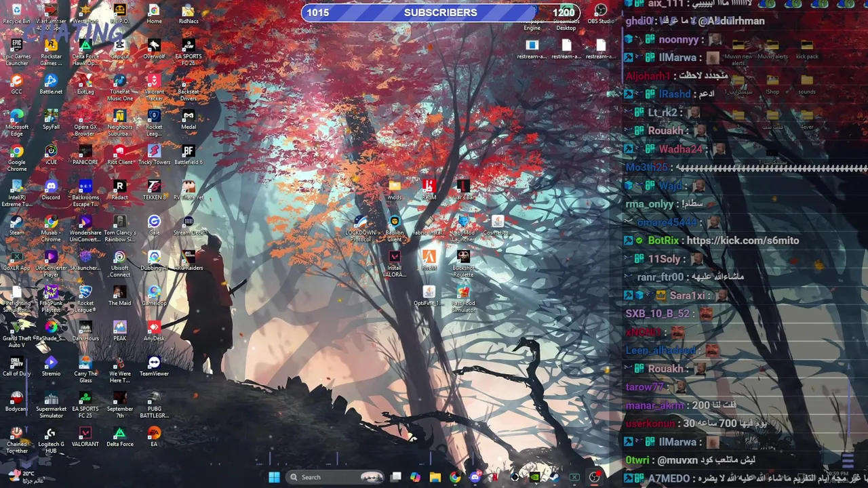Open Steam desktop shortcut

click(x=17, y=226)
